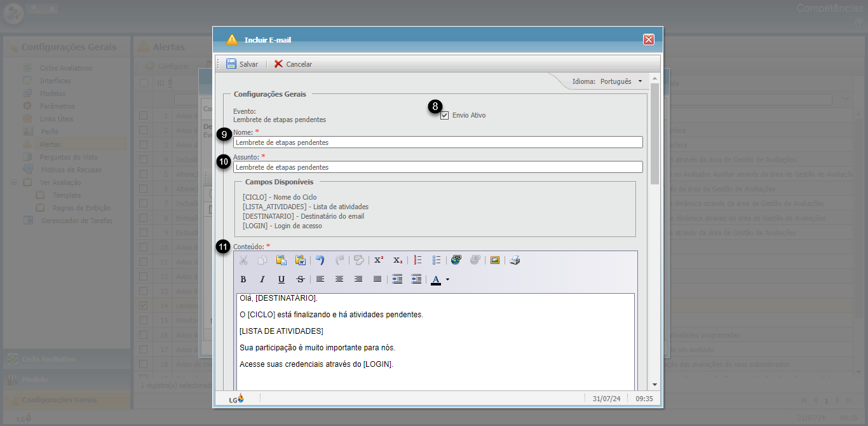
Task: Switch to Modelo panel tab
Action: tap(67, 380)
